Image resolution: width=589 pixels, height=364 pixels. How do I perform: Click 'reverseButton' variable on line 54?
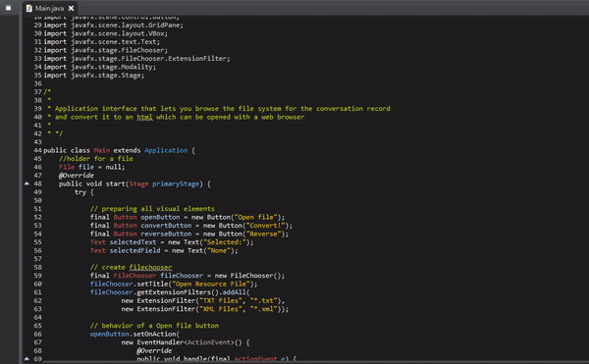[166, 234]
